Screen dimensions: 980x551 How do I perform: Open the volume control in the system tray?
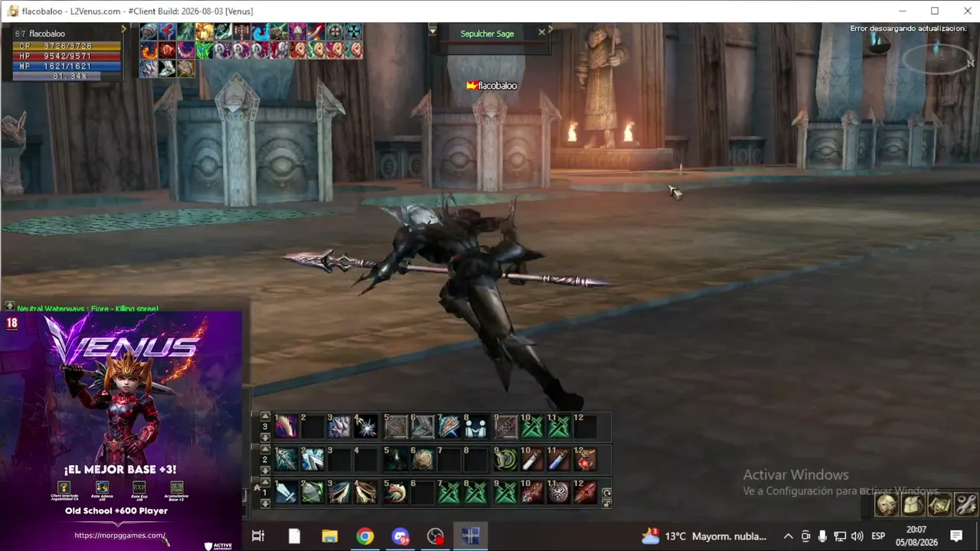click(857, 536)
